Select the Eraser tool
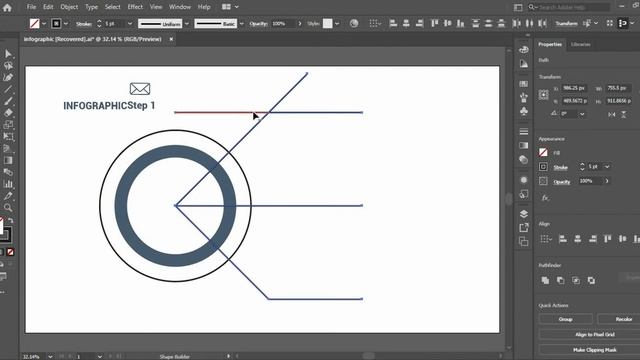640x360 pixels. click(8, 113)
